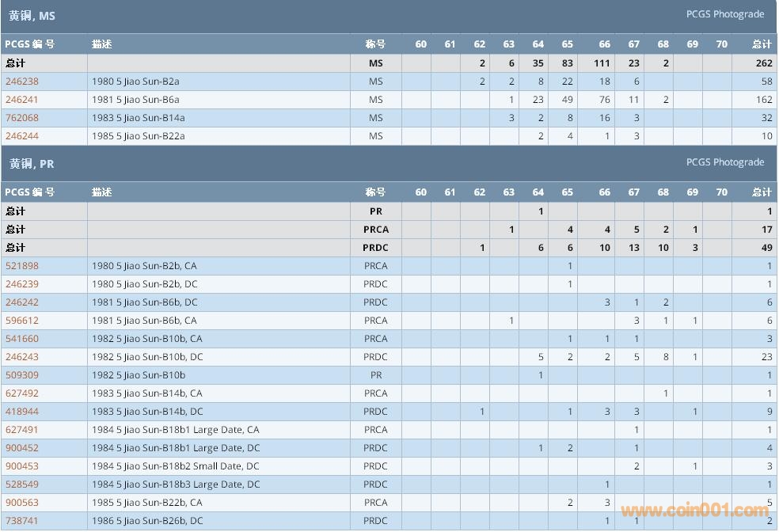Click the 596612 PCGS number

point(22,321)
